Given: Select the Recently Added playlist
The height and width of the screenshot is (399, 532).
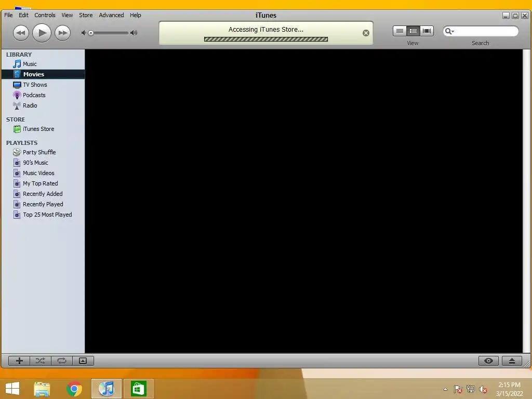Looking at the screenshot, I should pyautogui.click(x=43, y=194).
